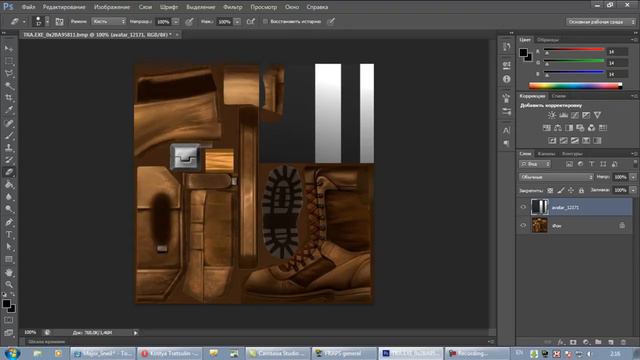Viewport: 640px width, 360px height.
Task: Open the layer filter type dropdown
Action: [535, 164]
